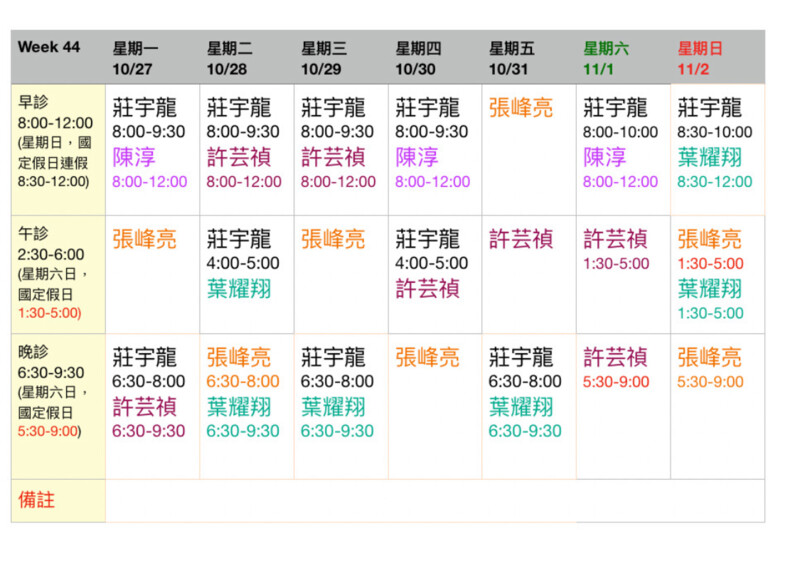Click the red 備註 label
This screenshot has width=800, height=565.
pos(38,500)
